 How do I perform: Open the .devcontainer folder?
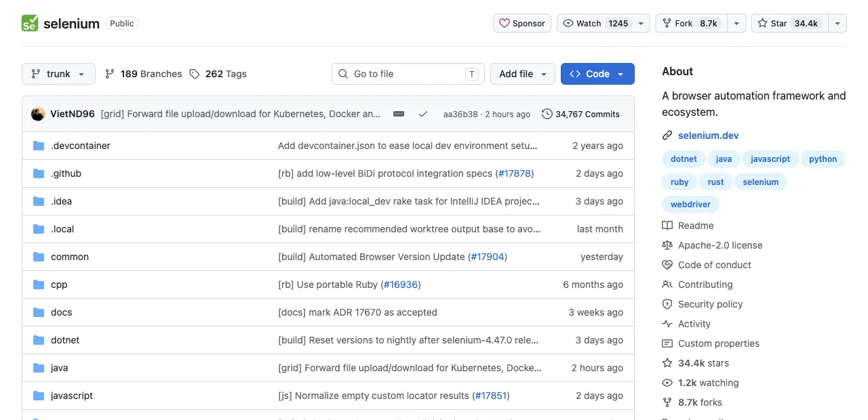point(81,146)
